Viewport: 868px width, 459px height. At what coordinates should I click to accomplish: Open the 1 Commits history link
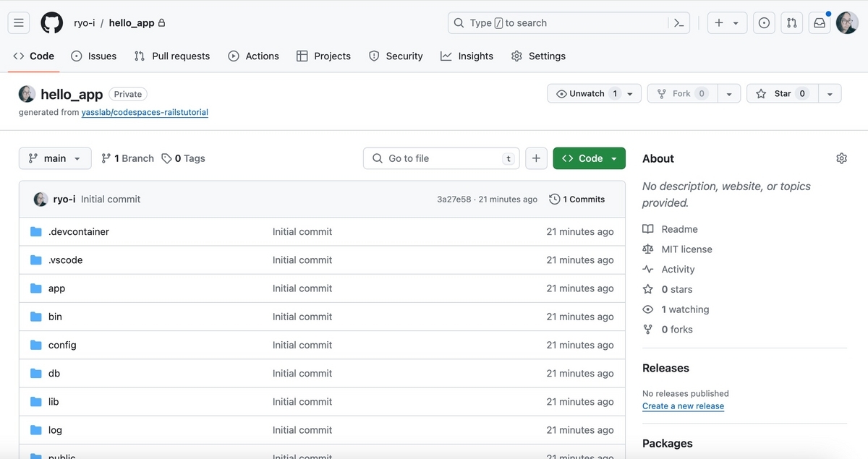coord(576,199)
